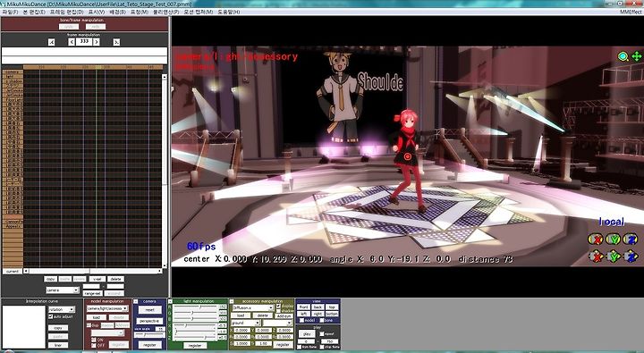Screen dimensions: 644x353
Task: Toggle the repeat playback checkbox
Action: click(322, 333)
